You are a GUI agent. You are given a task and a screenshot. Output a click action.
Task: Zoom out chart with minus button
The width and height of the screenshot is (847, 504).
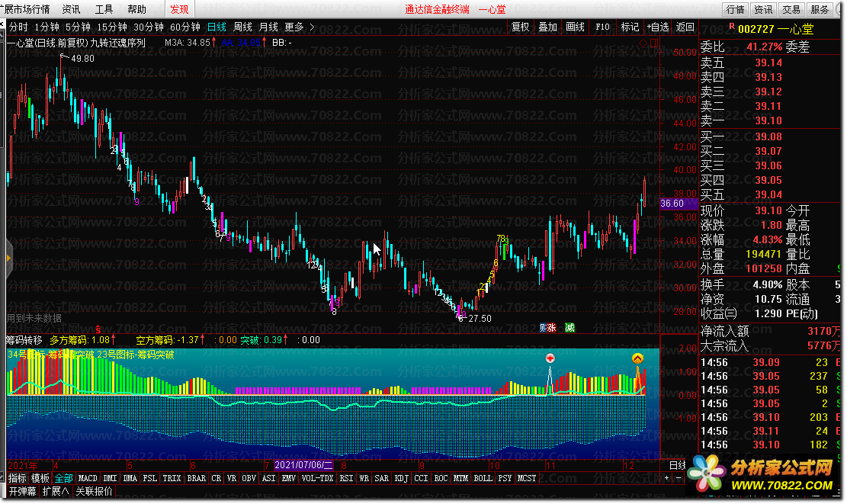(679, 478)
